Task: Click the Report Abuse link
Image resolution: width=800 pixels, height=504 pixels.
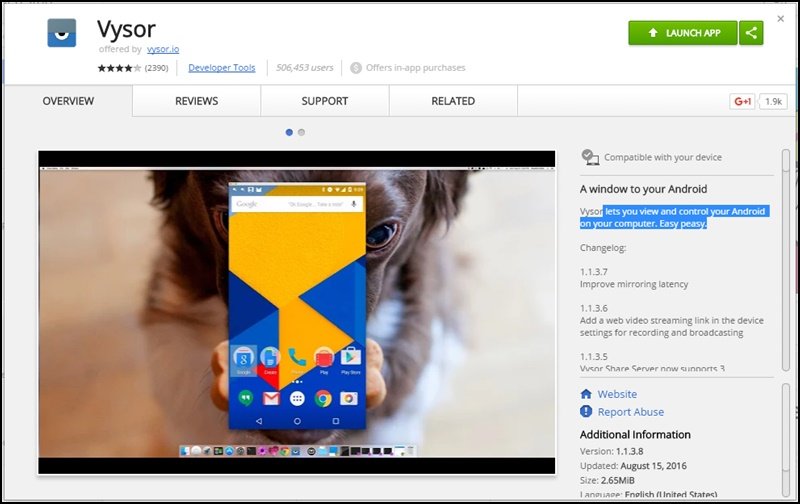Action: [x=631, y=412]
